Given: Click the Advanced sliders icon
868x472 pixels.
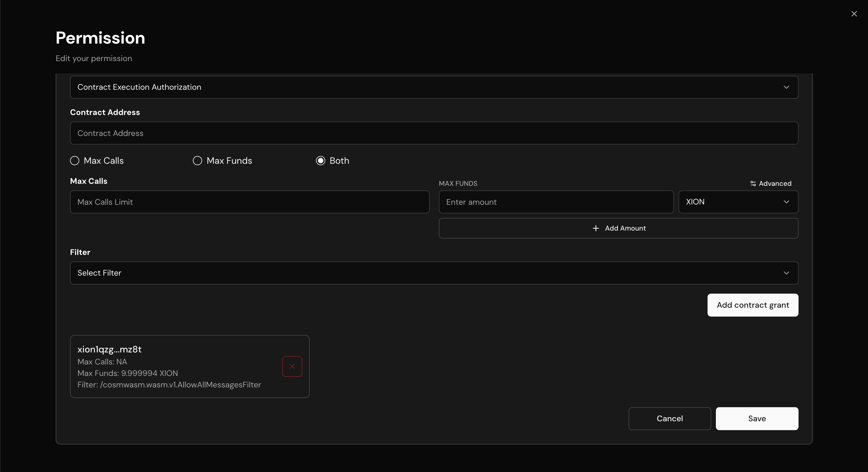Looking at the screenshot, I should click(x=753, y=184).
